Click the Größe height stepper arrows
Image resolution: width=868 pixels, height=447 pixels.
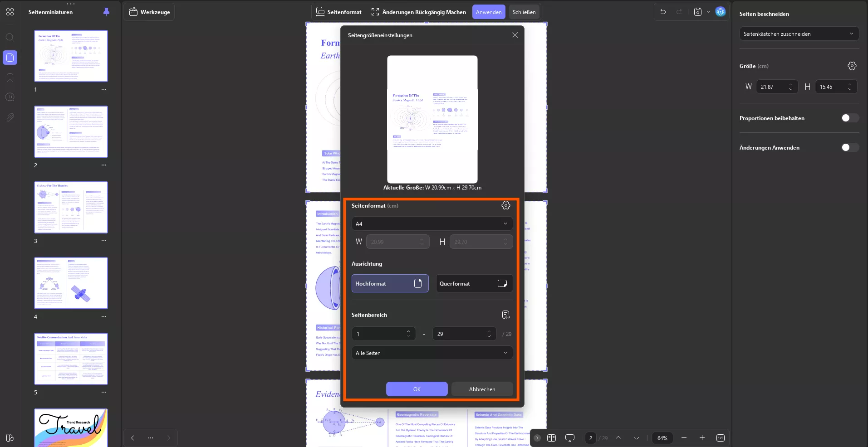[x=850, y=87]
